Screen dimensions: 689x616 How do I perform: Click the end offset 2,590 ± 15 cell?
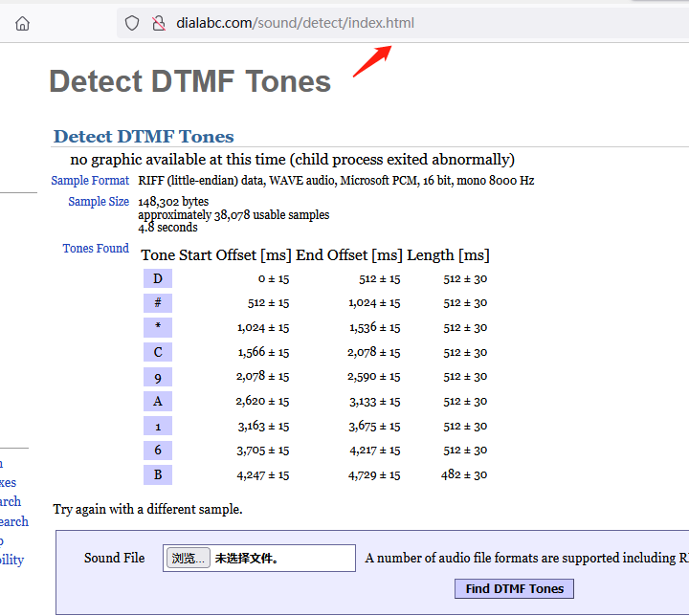(x=374, y=377)
